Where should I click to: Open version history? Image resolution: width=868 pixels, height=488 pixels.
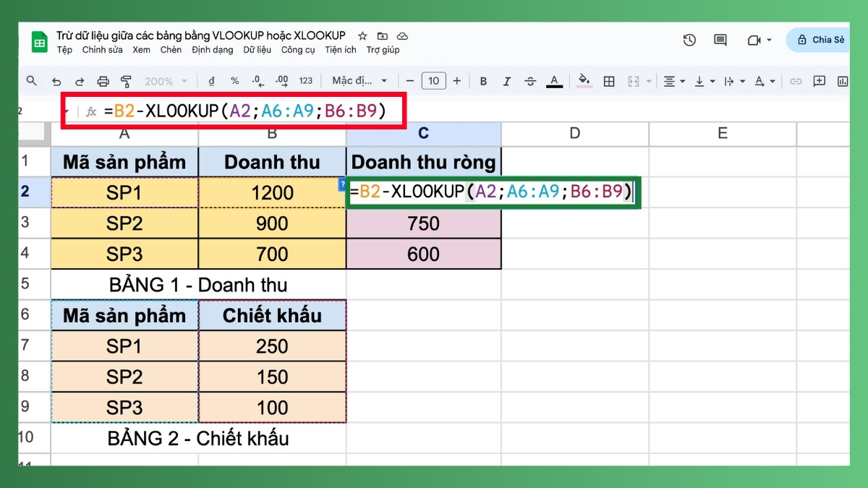point(689,40)
